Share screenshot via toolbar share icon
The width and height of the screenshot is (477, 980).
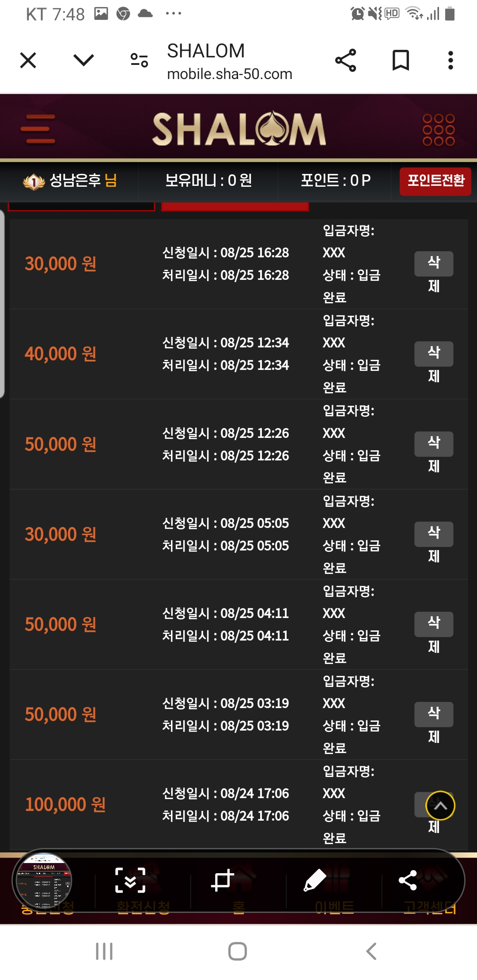tap(408, 880)
